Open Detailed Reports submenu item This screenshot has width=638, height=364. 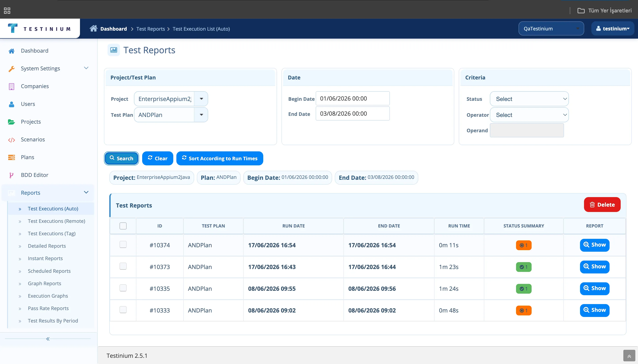47,246
